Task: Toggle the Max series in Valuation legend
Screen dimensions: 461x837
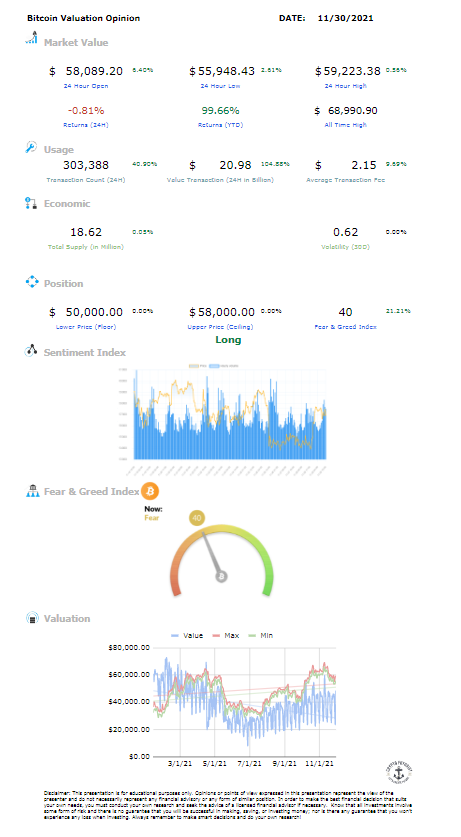Action: click(x=226, y=635)
